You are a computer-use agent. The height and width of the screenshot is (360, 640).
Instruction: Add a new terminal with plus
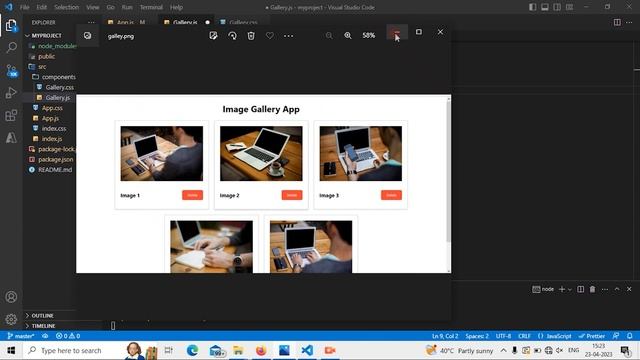562,289
